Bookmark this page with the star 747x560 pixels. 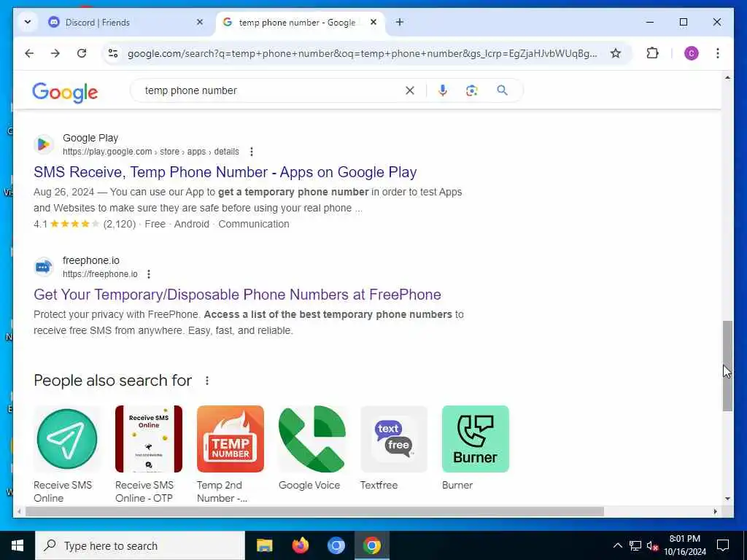pyautogui.click(x=616, y=53)
